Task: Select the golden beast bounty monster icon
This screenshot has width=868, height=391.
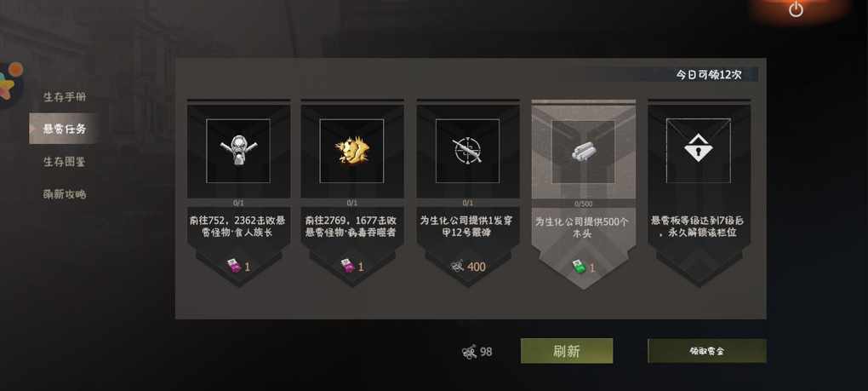Action: (351, 151)
